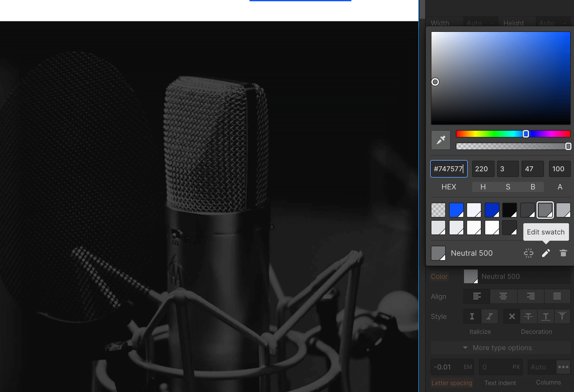Apply strikethrough text decoration
This screenshot has height=392, width=574.
pyautogui.click(x=528, y=316)
